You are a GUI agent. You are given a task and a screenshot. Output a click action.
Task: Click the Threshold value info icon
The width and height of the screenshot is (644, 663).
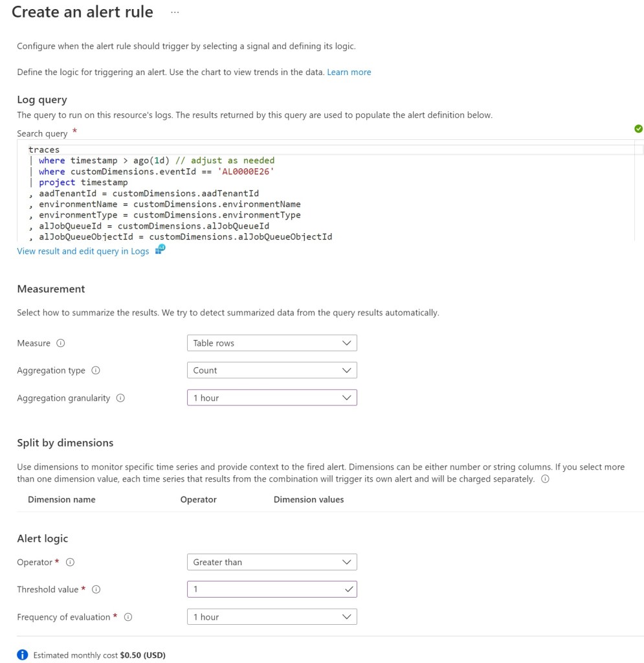pyautogui.click(x=96, y=590)
